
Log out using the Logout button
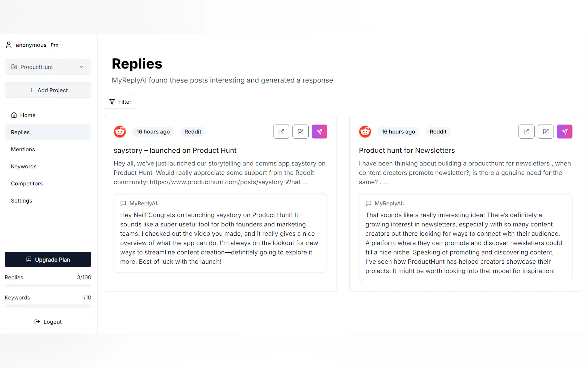pyautogui.click(x=48, y=322)
